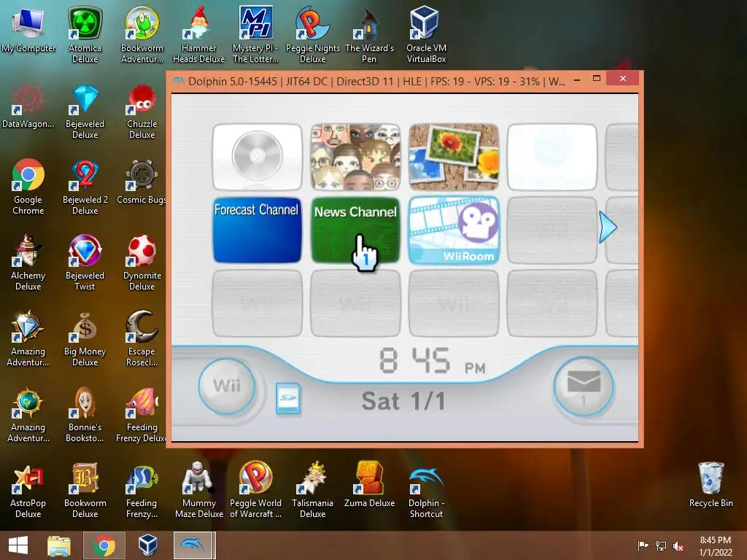Launch Bookworm Adventures shortcut
Viewport: 747px width, 560px height.
(142, 34)
